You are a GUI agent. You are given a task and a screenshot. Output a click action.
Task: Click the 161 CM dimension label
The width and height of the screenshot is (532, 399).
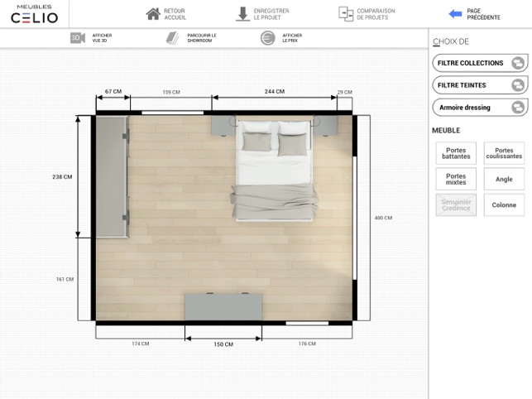click(x=65, y=279)
